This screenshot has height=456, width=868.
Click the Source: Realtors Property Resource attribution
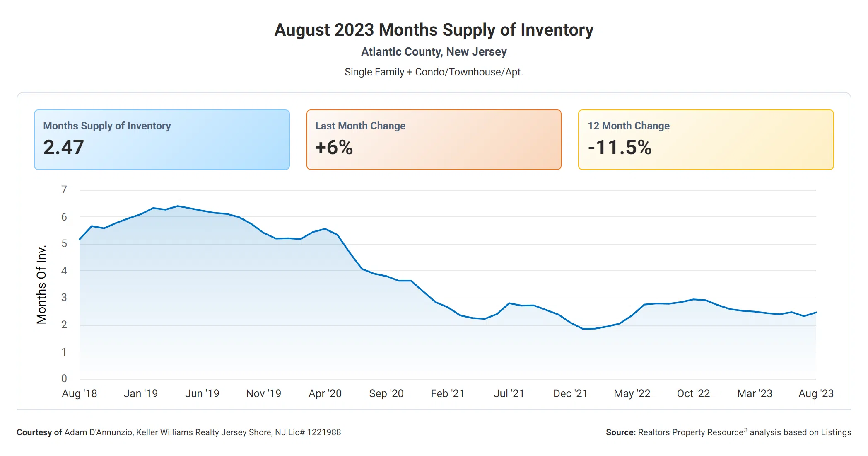coord(728,432)
